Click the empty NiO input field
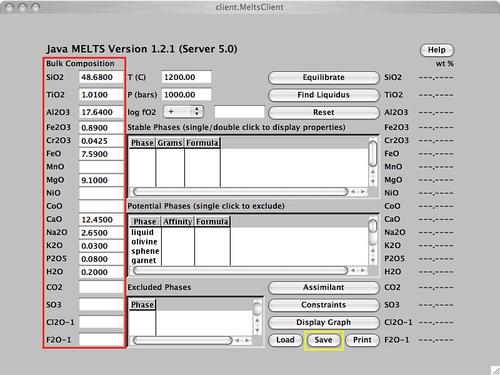This screenshot has width=500, height=375. [x=101, y=193]
